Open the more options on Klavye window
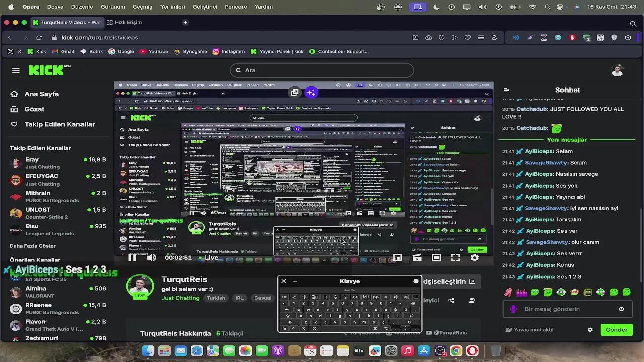This screenshot has height=362, width=644. 416,281
